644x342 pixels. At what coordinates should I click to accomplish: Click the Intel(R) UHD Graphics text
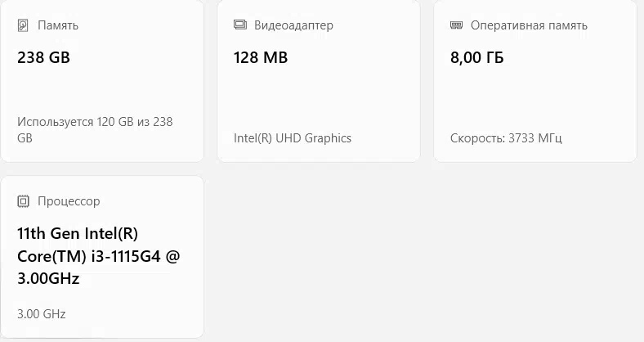tap(293, 138)
